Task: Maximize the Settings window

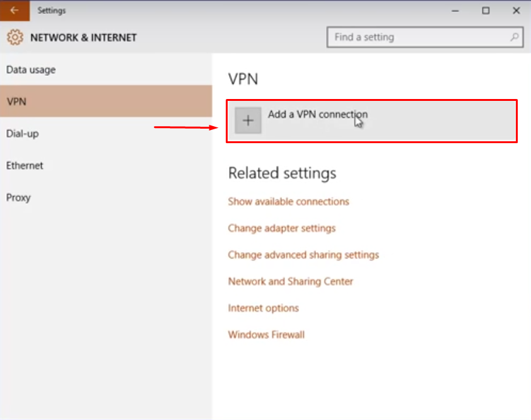Action: click(x=486, y=11)
